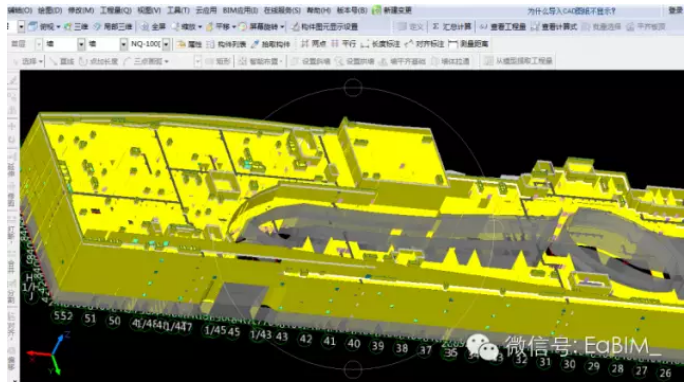This screenshot has height=386, width=687.
Task: Switch to 三维 3D view
Action: click(x=76, y=27)
